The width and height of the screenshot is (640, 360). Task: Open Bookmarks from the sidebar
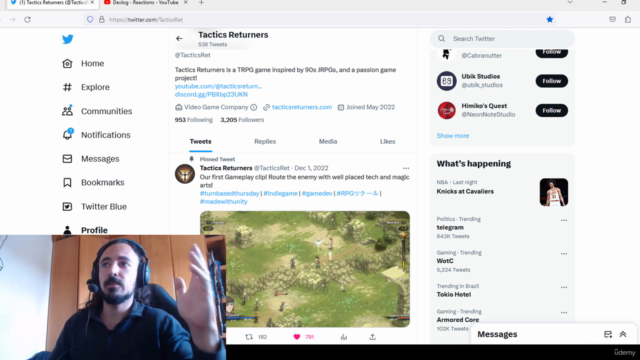93,182
